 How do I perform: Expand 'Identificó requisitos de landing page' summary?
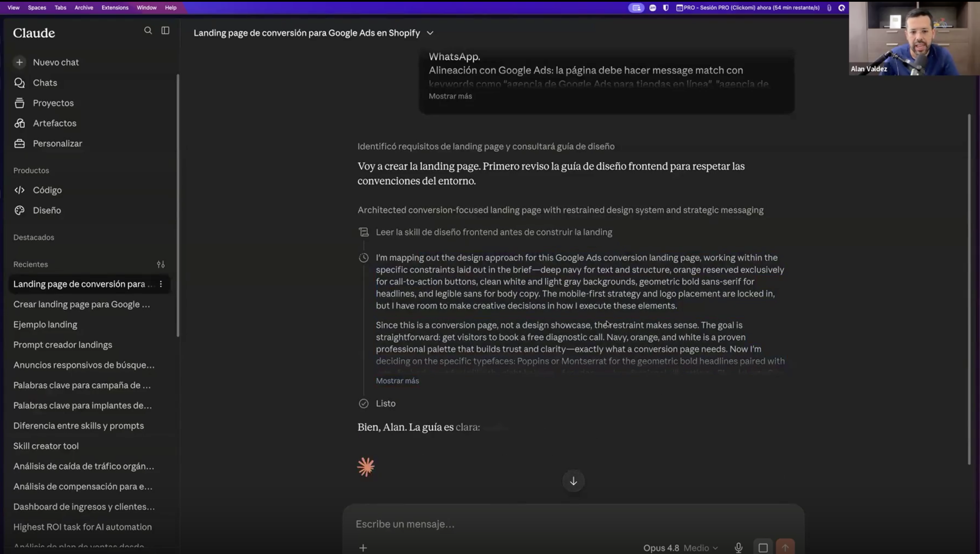pyautogui.click(x=486, y=146)
